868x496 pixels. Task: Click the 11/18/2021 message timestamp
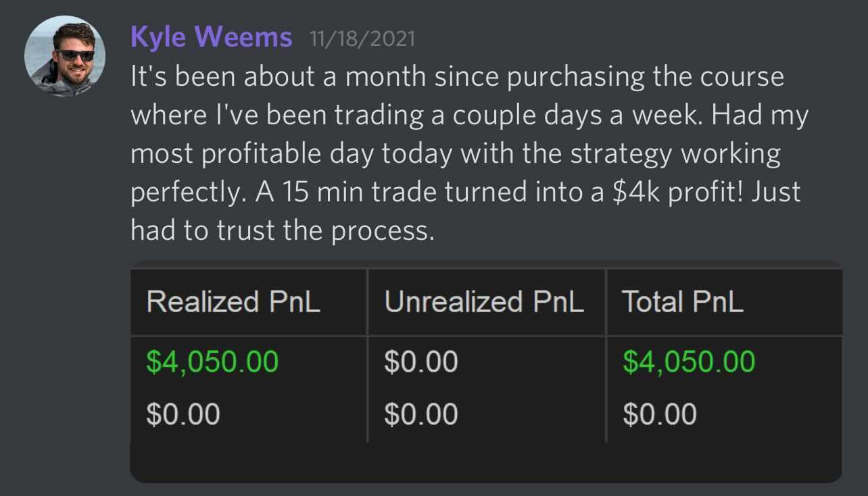coord(362,38)
